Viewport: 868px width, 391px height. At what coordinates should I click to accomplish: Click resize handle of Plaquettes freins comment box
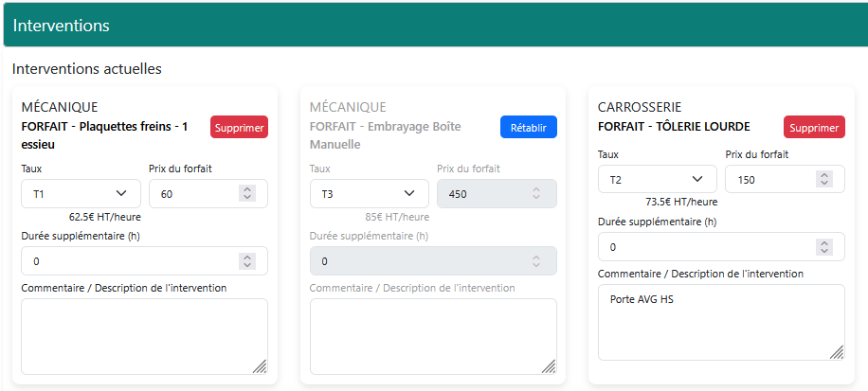coord(260,366)
